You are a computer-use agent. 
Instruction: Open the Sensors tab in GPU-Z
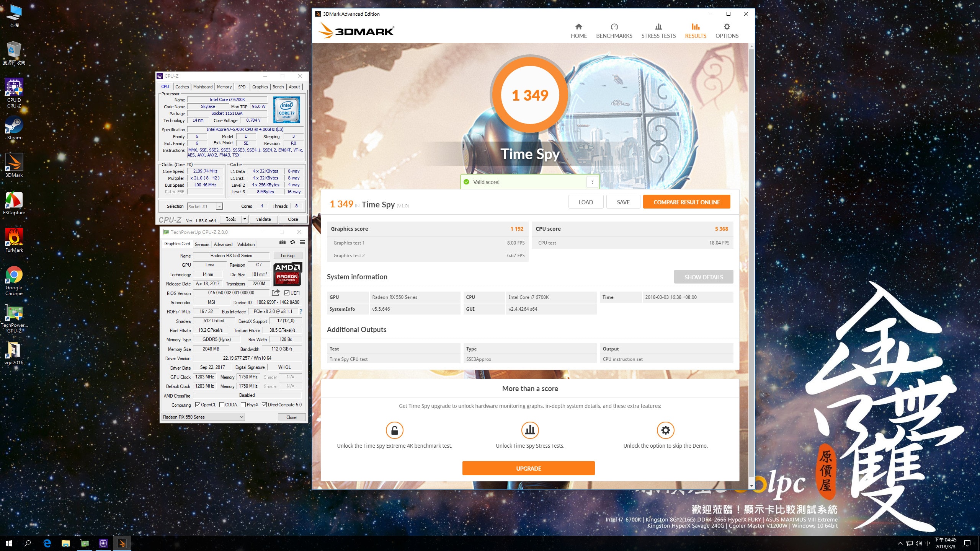click(202, 244)
